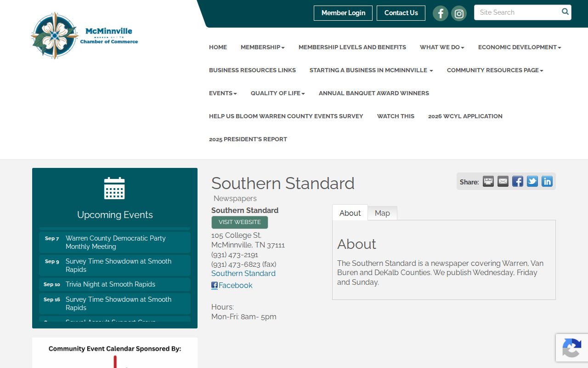The image size is (588, 368).
Task: Open Sep 16 Survey Time Showdown event
Action: tap(115, 304)
